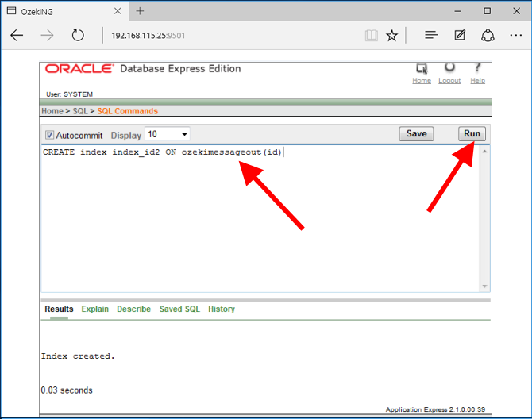Maximize the browser window
The image size is (532, 419).
click(487, 11)
